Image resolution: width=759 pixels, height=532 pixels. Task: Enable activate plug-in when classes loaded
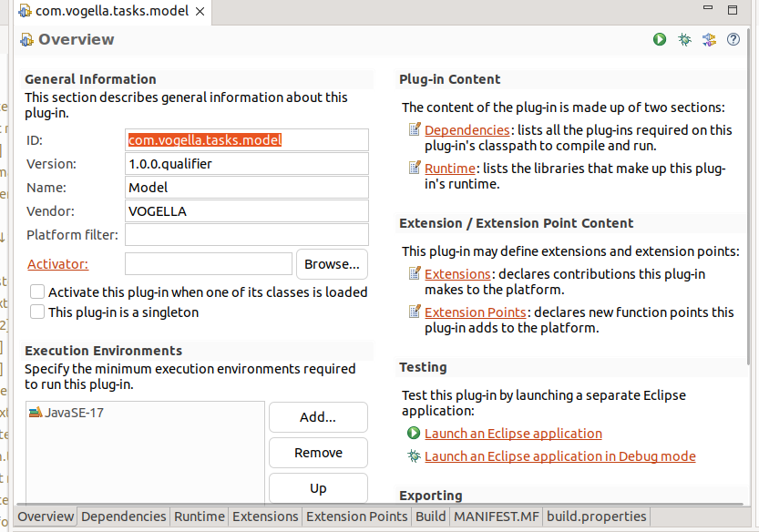click(x=37, y=292)
